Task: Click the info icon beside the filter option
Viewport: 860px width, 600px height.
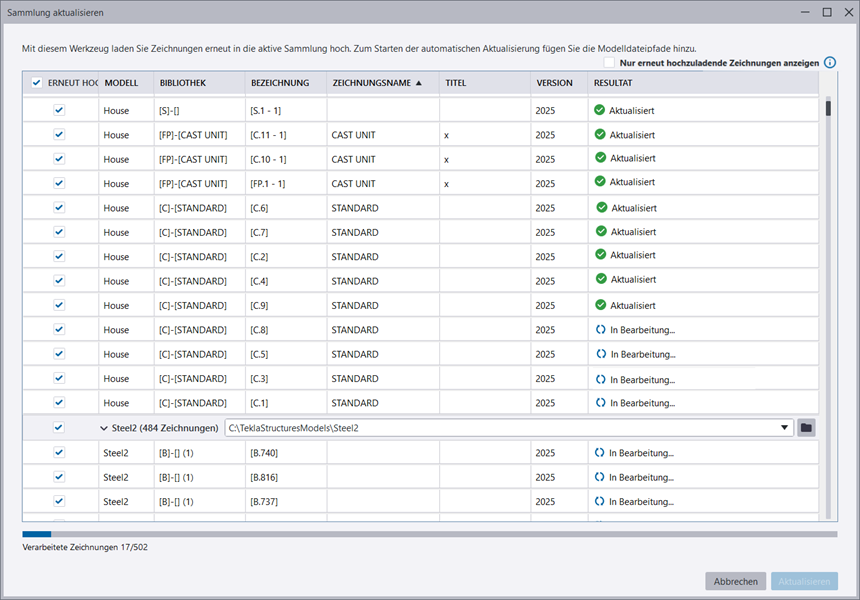Action: pyautogui.click(x=830, y=63)
